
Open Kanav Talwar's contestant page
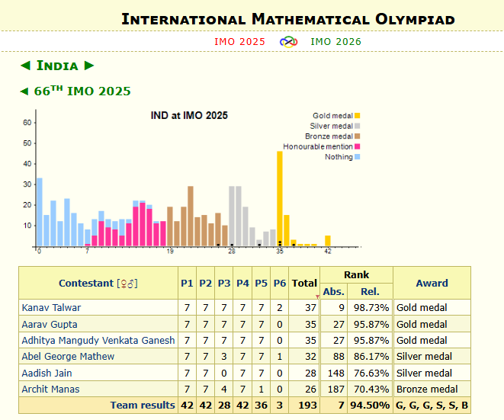click(x=51, y=307)
